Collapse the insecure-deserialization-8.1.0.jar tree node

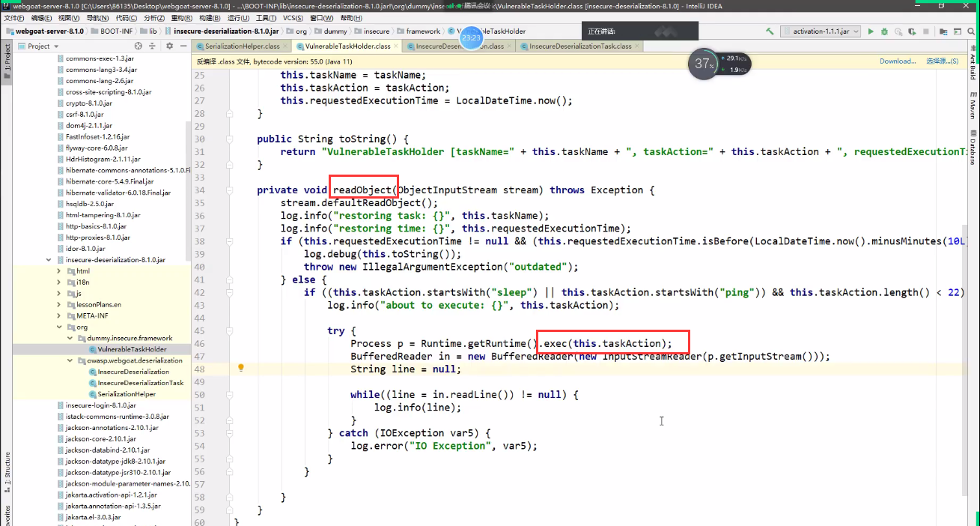(49, 259)
